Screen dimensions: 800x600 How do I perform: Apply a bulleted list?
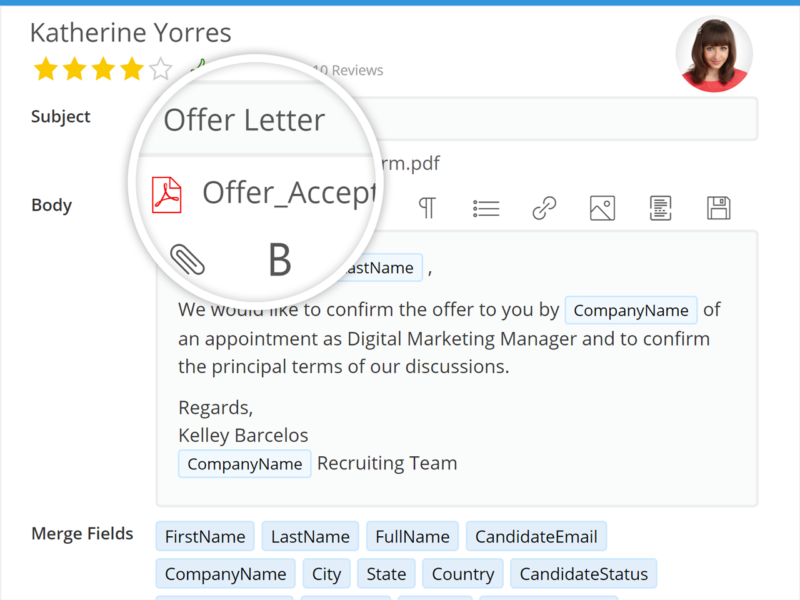click(486, 208)
